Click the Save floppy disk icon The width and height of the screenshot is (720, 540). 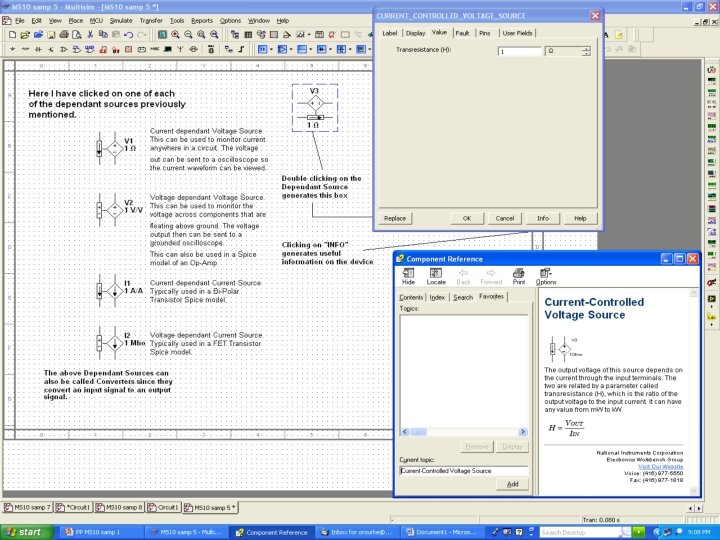tap(51, 34)
